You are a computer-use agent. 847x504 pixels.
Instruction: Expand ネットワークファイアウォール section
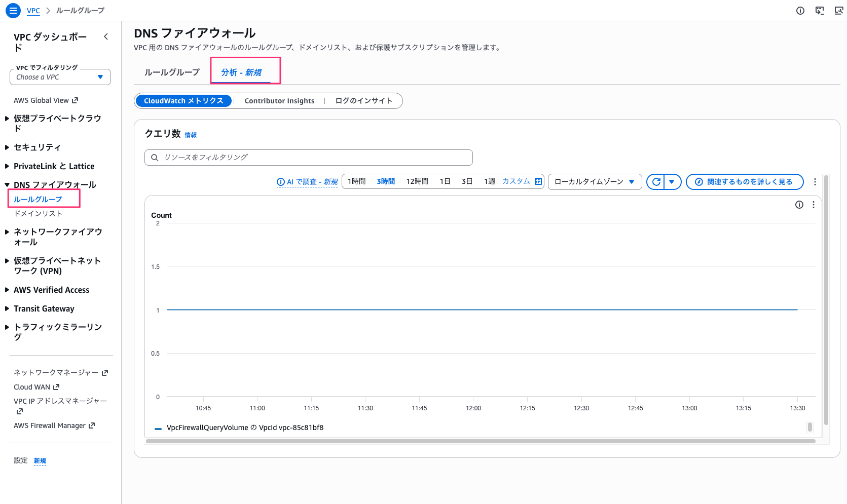click(7, 232)
